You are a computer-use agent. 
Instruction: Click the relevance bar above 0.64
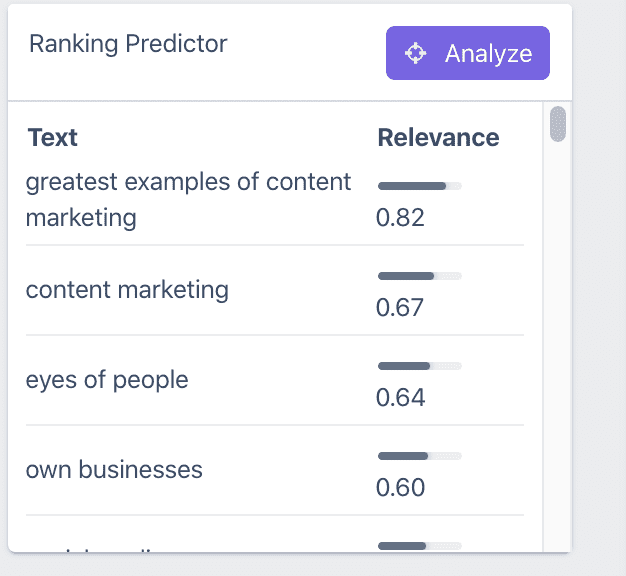click(x=419, y=366)
